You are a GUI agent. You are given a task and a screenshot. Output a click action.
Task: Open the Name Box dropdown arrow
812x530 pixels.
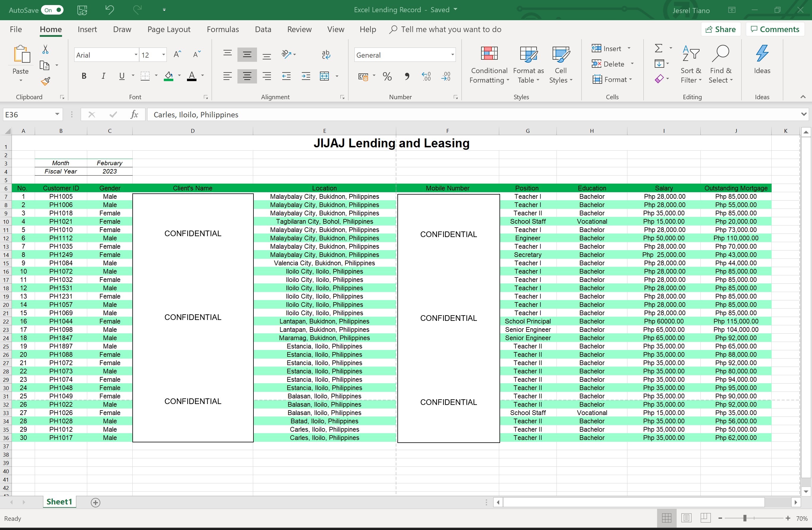(57, 114)
